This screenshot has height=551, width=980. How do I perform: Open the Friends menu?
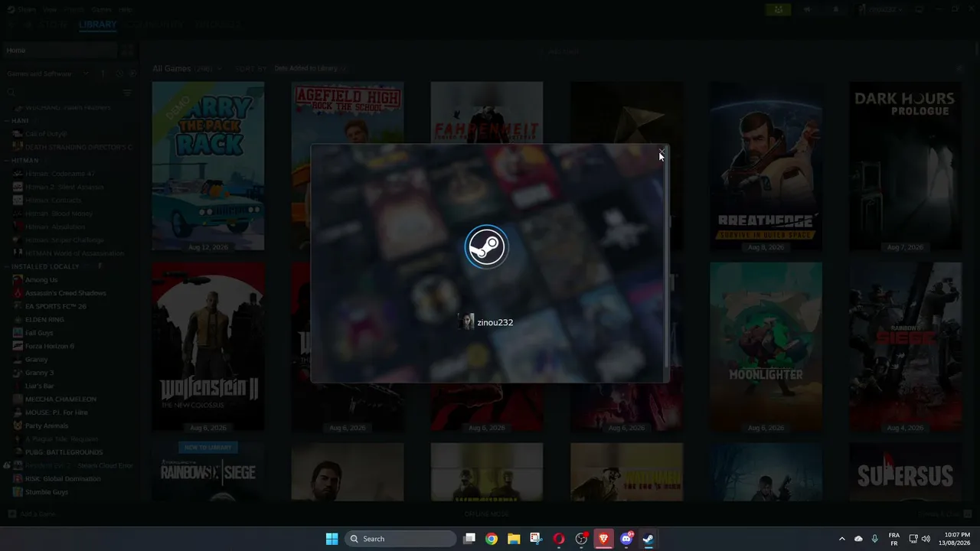[74, 9]
